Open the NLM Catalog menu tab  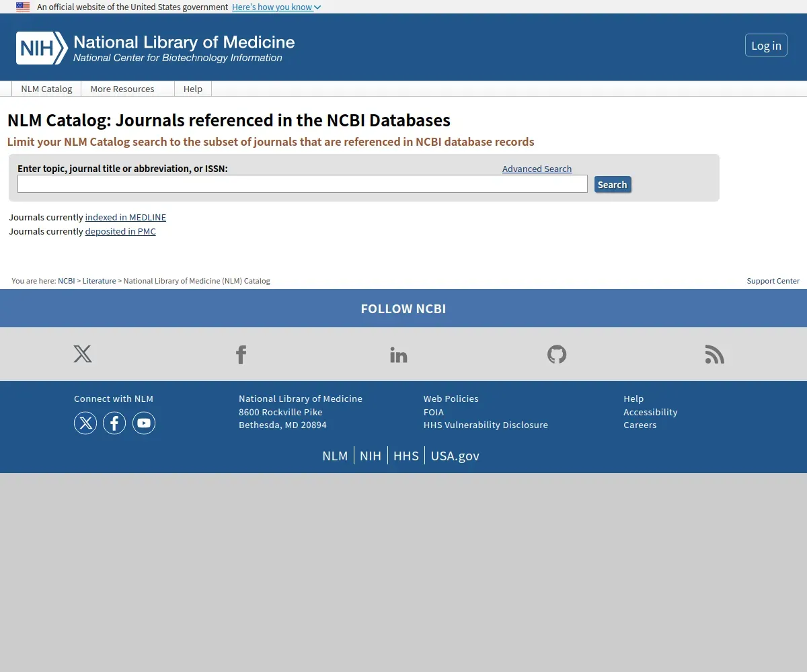[46, 89]
